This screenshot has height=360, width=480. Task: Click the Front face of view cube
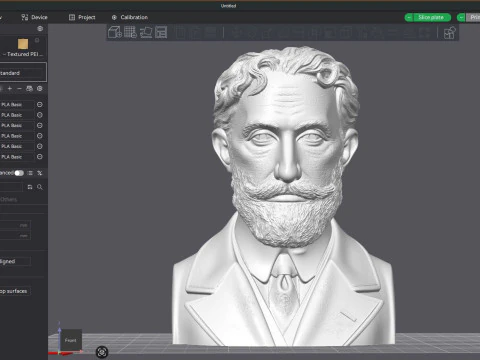(71, 340)
